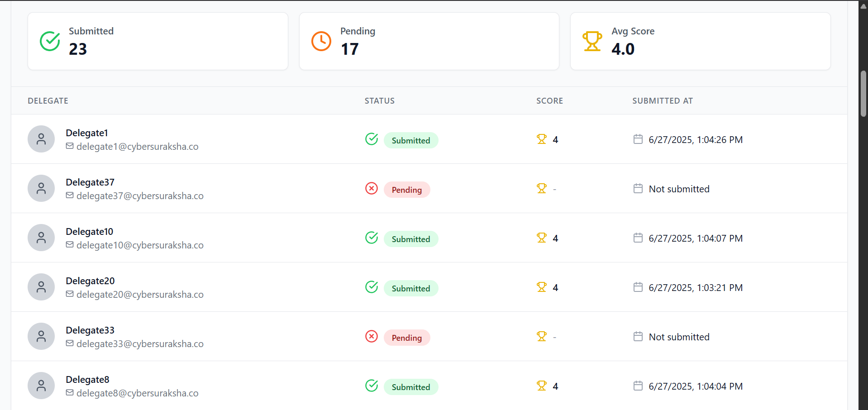
Task: Click the red X icon in Delegate37's status
Action: click(372, 188)
